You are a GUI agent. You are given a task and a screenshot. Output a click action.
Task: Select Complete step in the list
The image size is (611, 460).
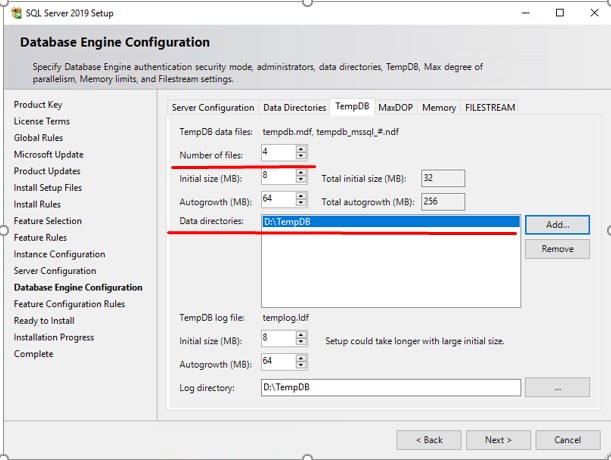pos(34,354)
